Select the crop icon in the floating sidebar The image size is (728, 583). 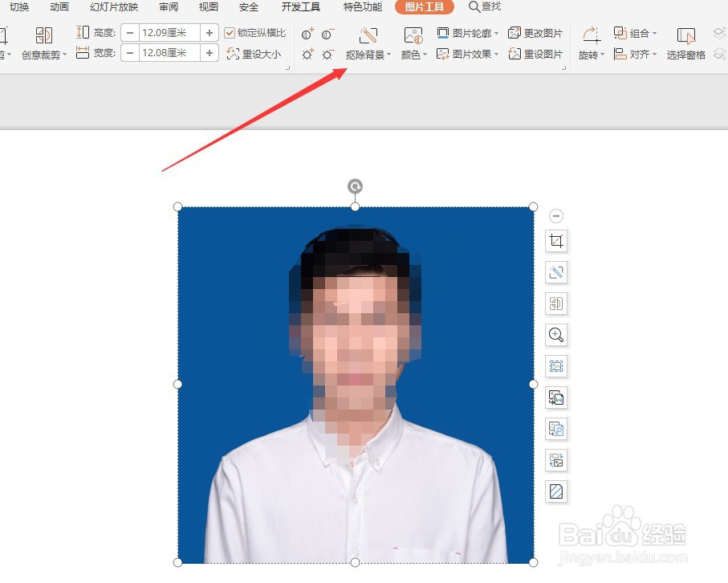pyautogui.click(x=556, y=241)
